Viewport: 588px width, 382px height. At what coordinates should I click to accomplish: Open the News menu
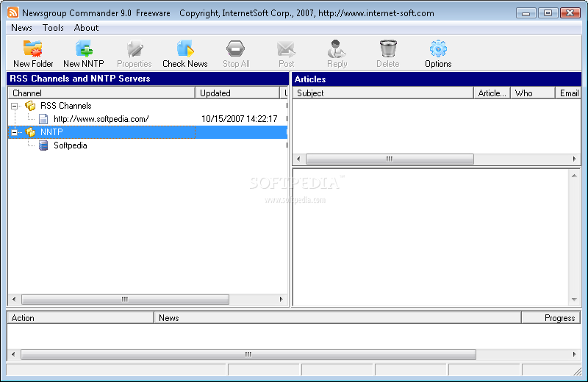coord(21,28)
